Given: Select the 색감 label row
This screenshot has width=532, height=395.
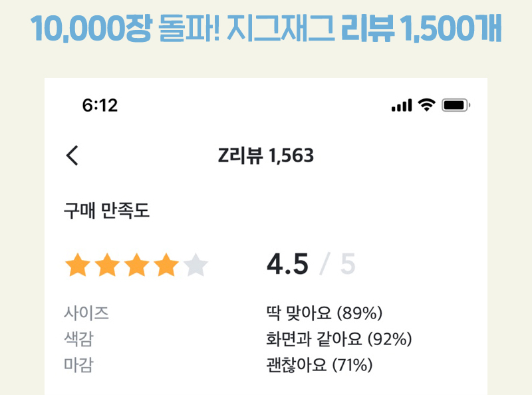Looking at the screenshot, I should (x=78, y=338).
